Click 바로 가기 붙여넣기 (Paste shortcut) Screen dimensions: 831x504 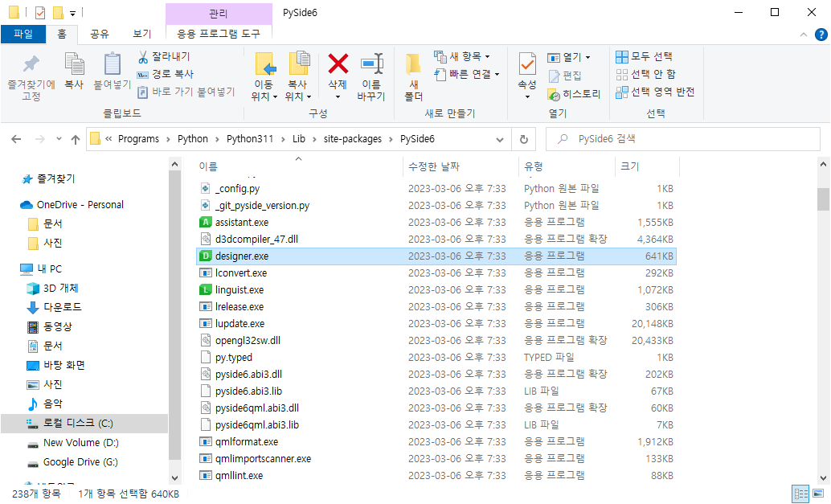click(x=186, y=92)
